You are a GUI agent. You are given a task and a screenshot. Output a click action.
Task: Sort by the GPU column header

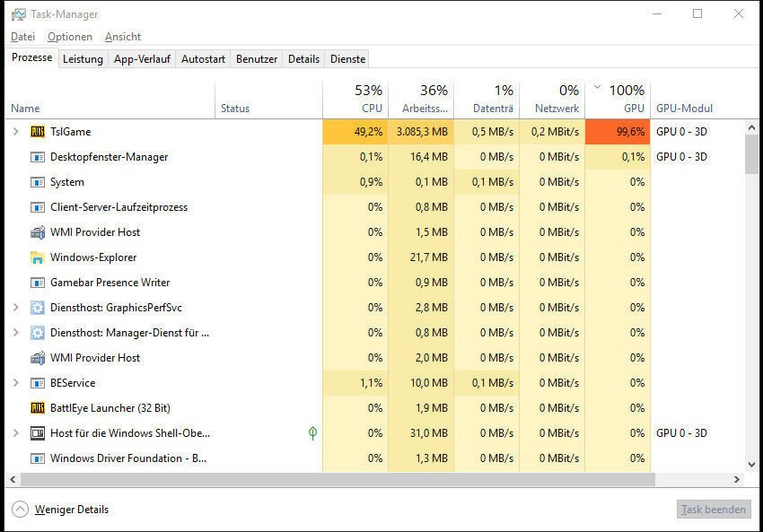coord(618,100)
